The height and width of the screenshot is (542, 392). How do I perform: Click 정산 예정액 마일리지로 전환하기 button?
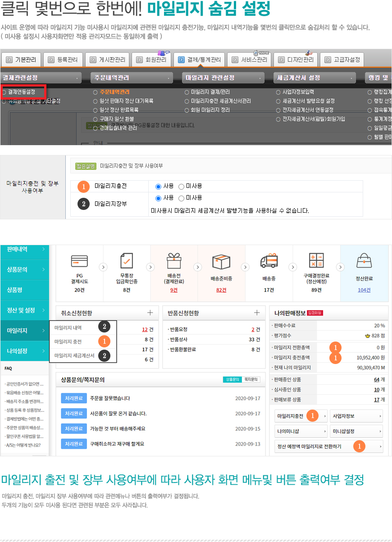[328, 446]
